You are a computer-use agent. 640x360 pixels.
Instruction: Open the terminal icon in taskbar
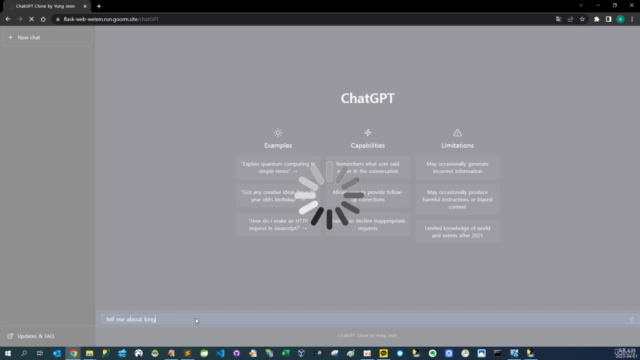498,353
